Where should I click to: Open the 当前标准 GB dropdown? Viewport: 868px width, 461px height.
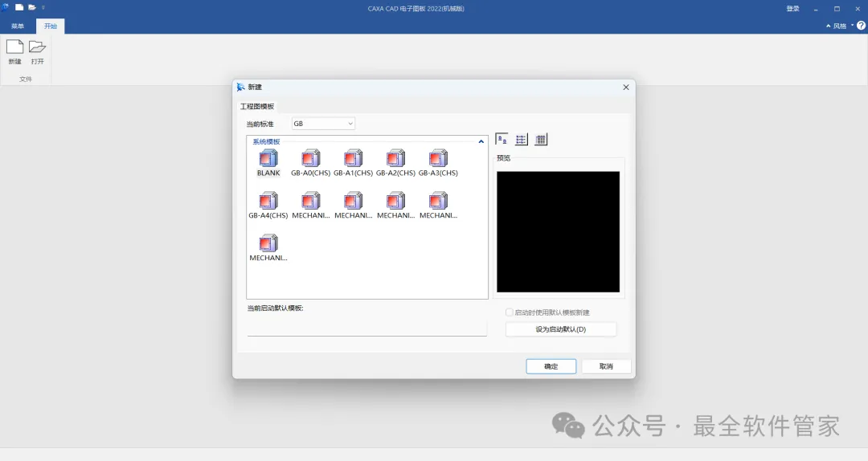(323, 124)
